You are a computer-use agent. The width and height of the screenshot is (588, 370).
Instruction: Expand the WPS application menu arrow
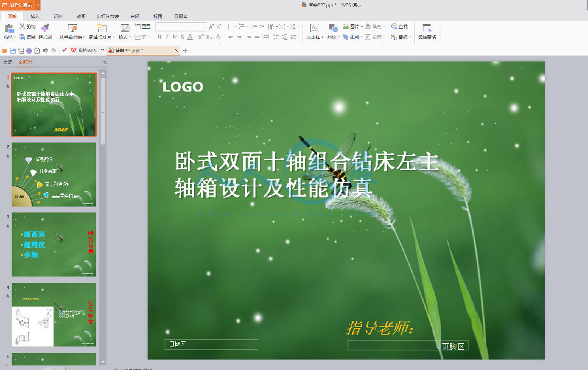click(38, 5)
